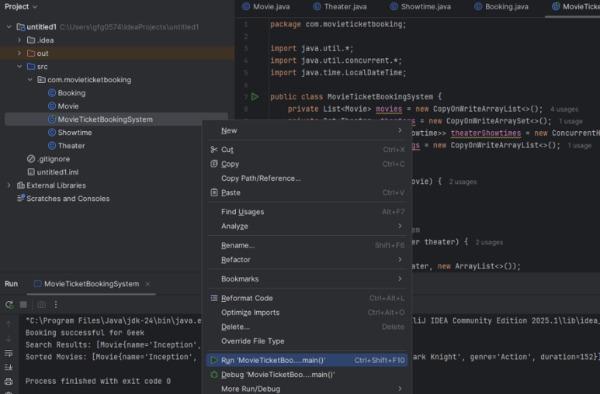Run 'MovieTicketBoo....main()' from context menu

(307, 360)
